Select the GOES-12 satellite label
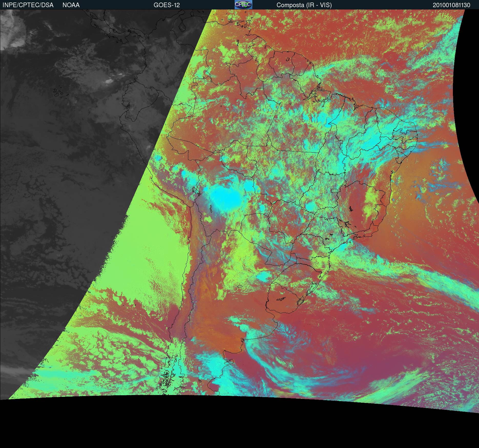 167,5
